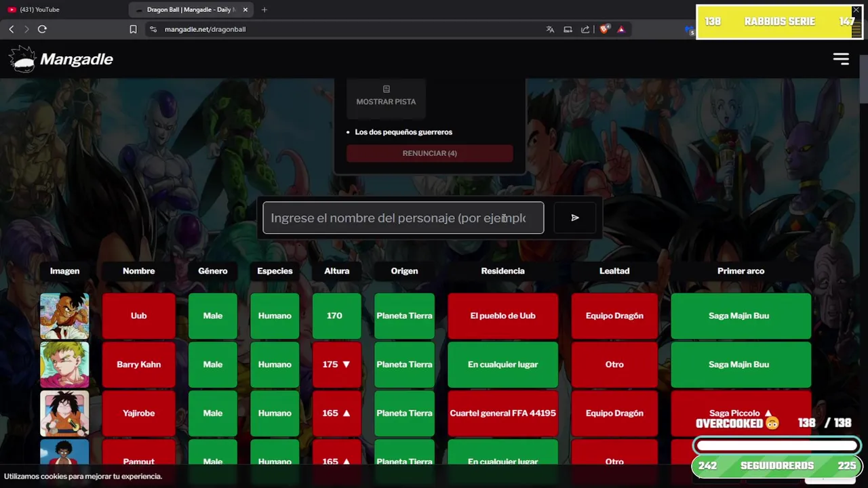Click the Yajirobe name cell
Viewport: 868px width, 488px height.
pyautogui.click(x=139, y=413)
